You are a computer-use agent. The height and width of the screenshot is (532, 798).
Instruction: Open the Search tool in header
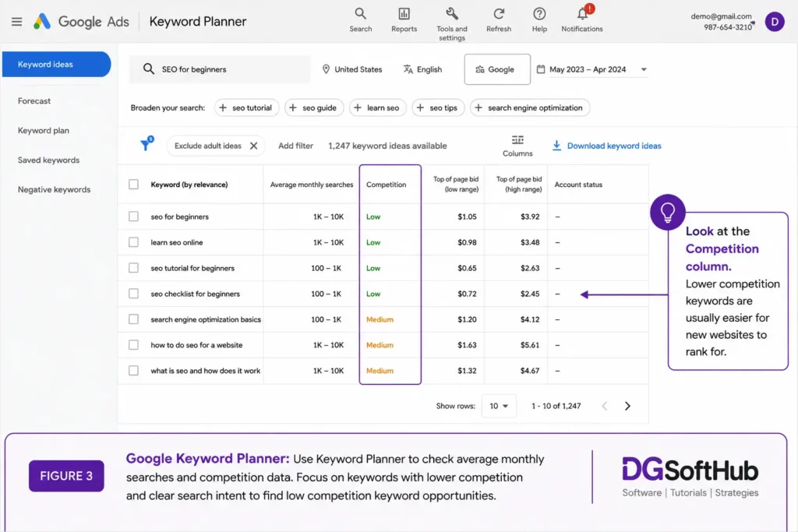click(360, 20)
